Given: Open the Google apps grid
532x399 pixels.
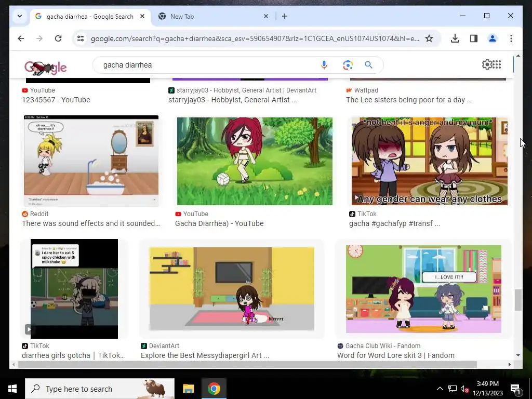Looking at the screenshot, I should [497, 64].
